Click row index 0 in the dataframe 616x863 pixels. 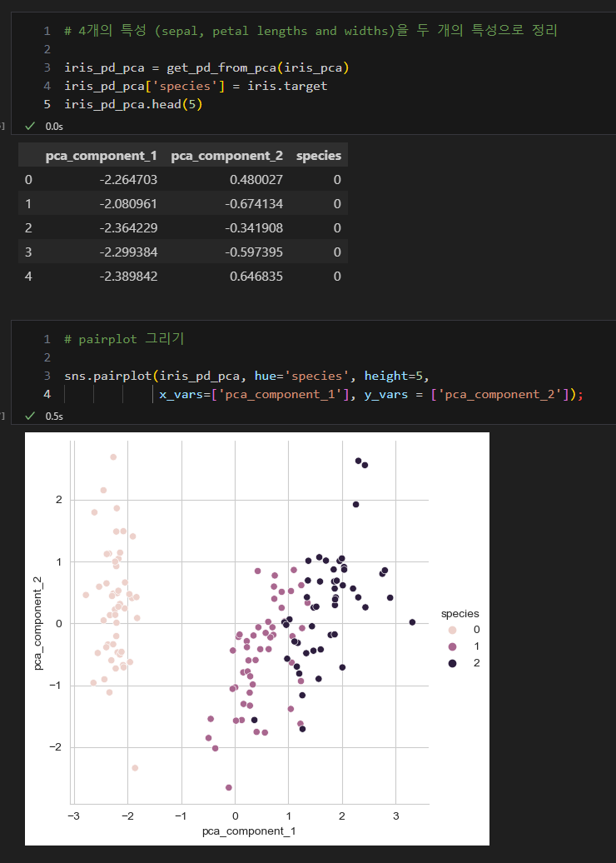[x=28, y=179]
